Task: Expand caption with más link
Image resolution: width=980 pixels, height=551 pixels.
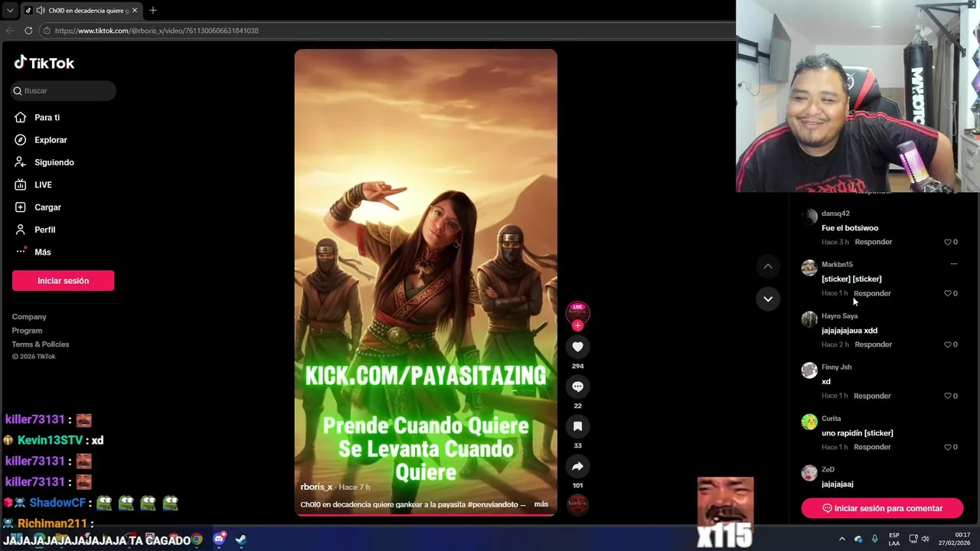Action: (541, 504)
